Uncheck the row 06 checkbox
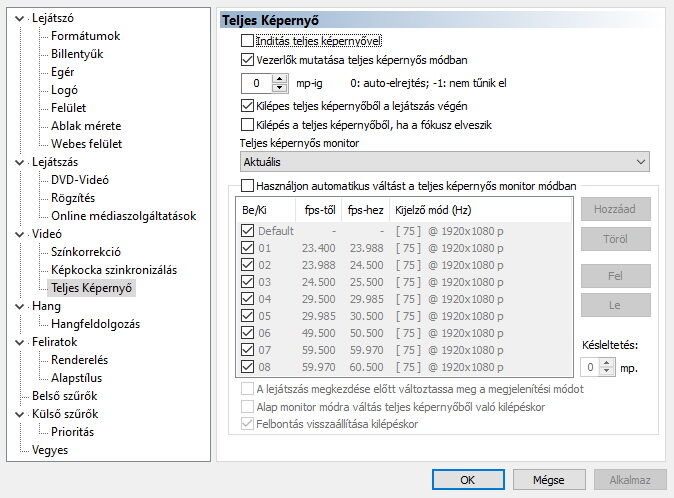This screenshot has width=674, height=498. point(247,333)
